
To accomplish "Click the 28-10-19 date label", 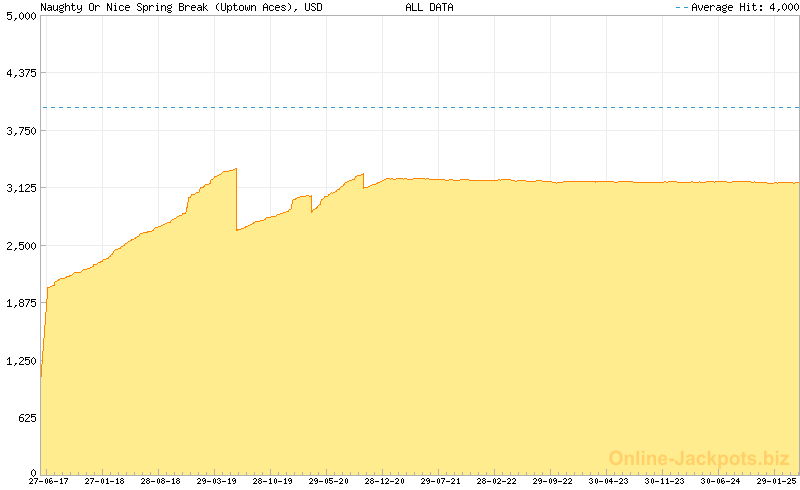I will (x=272, y=481).
